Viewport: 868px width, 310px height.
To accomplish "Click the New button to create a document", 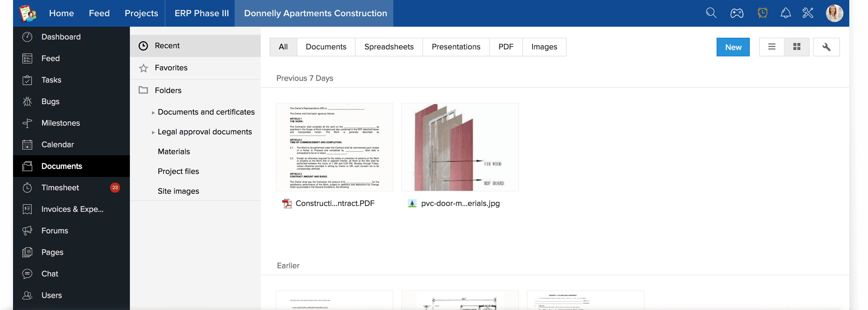I will pyautogui.click(x=733, y=47).
